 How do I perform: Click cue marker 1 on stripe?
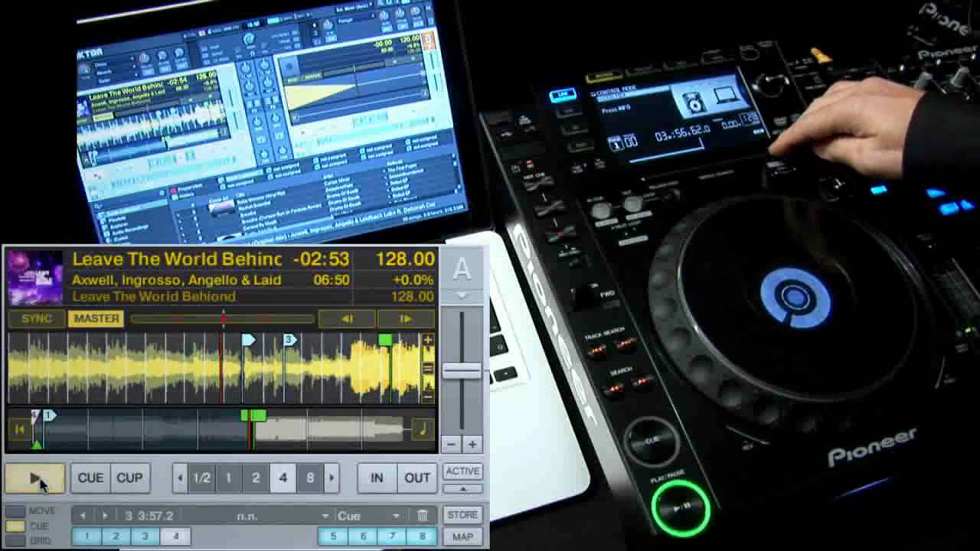[50, 416]
